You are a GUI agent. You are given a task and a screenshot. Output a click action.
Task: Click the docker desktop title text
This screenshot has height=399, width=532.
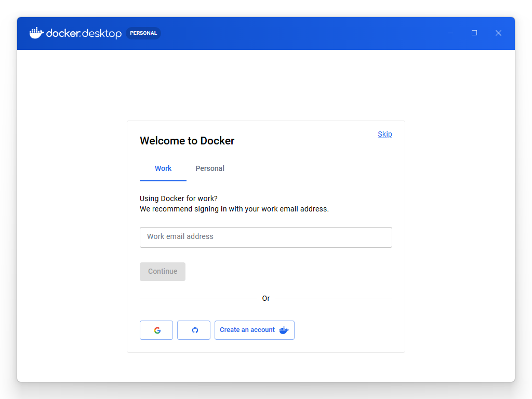point(84,33)
